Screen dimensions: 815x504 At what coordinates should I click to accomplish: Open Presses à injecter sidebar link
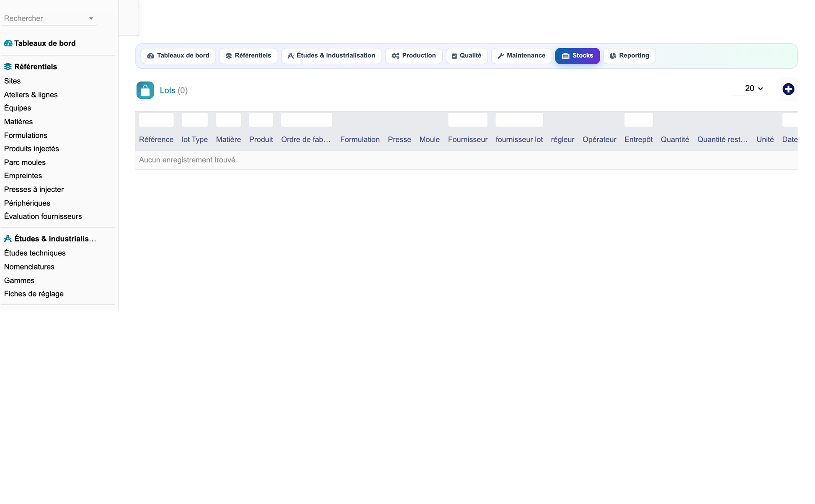[x=34, y=189]
